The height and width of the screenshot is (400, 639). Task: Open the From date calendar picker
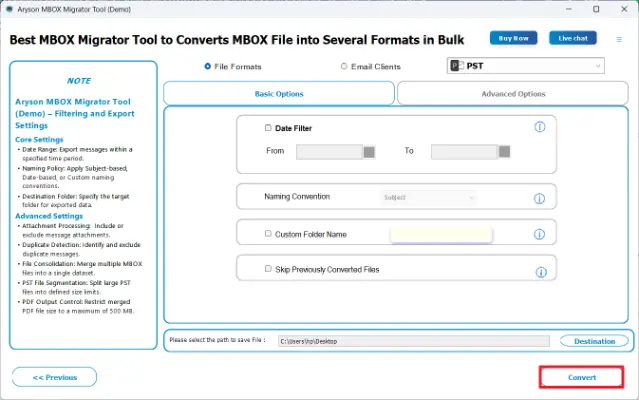tap(369, 152)
